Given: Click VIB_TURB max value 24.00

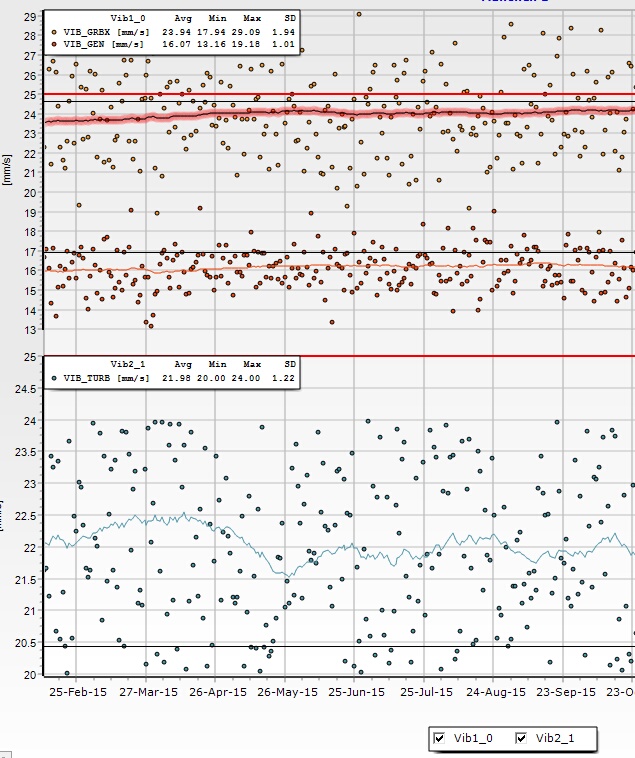Looking at the screenshot, I should pos(245,378).
